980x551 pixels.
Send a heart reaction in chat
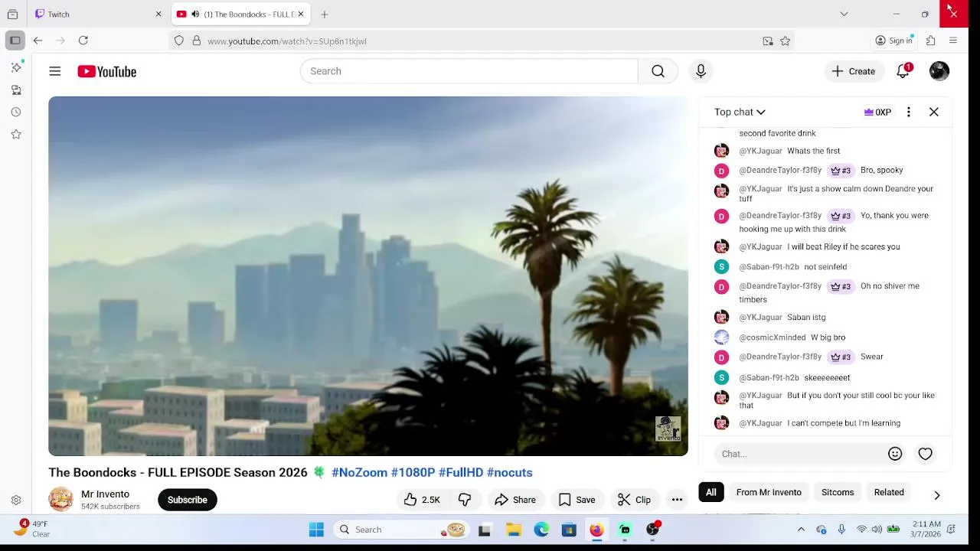[x=926, y=454]
